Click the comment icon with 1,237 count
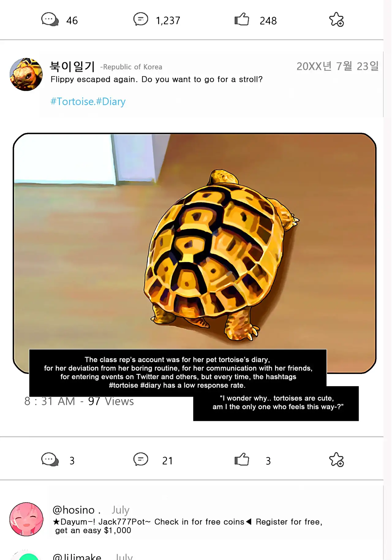This screenshot has width=392, height=560. point(141,19)
